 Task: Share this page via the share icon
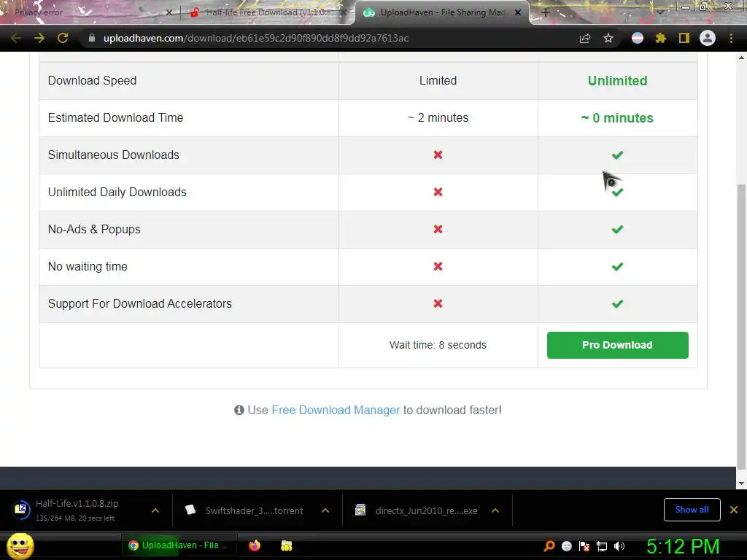585,38
